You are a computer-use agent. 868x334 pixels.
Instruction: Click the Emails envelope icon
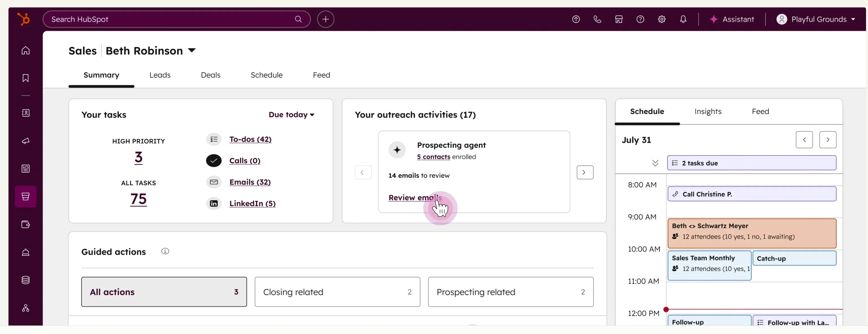pyautogui.click(x=214, y=182)
